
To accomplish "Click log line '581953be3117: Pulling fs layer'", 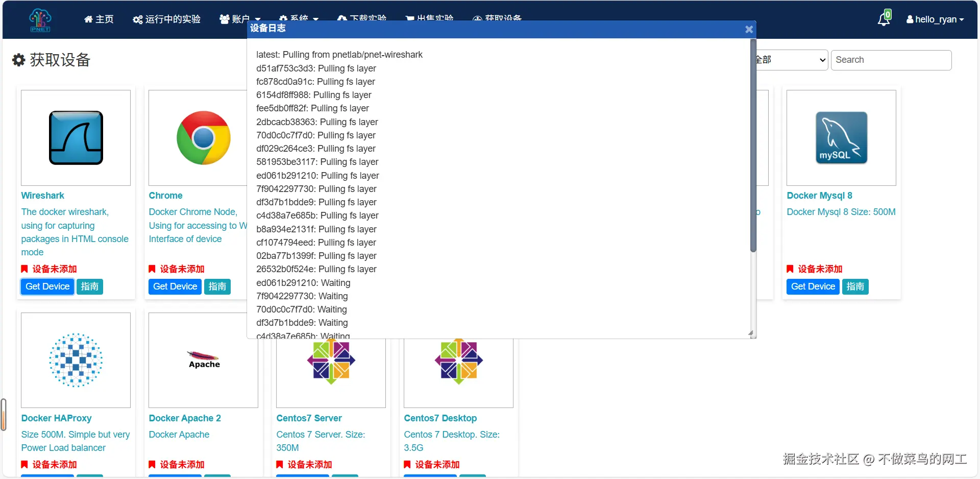I will pyautogui.click(x=317, y=162).
